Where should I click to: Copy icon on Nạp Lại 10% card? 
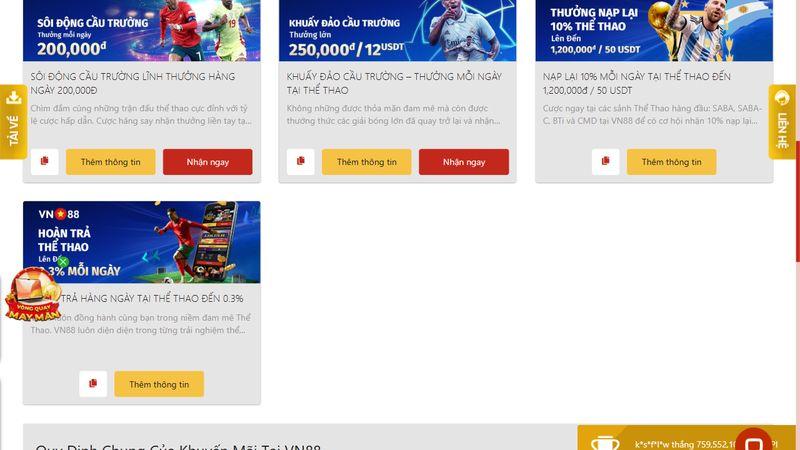click(x=606, y=162)
